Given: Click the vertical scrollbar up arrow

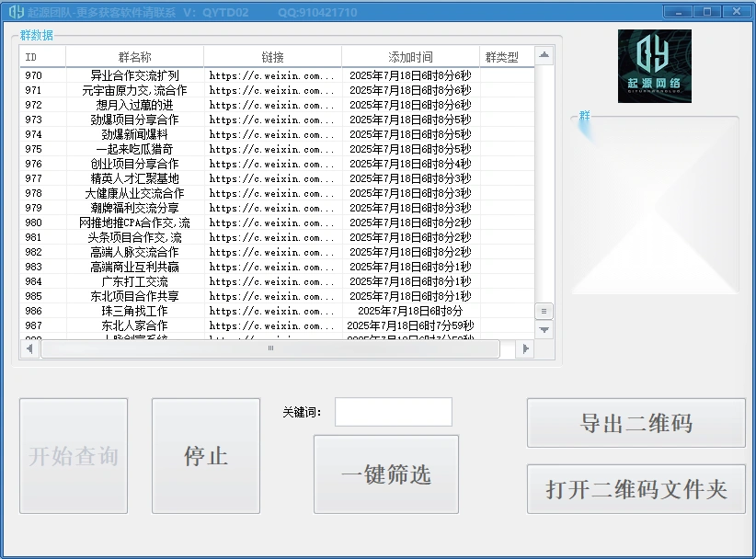Looking at the screenshot, I should (544, 56).
